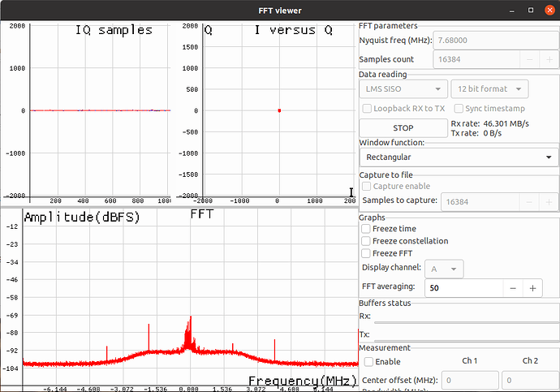Viewport: 560px width, 392px height.
Task: Increase Samples count with plus button
Action: pyautogui.click(x=549, y=60)
